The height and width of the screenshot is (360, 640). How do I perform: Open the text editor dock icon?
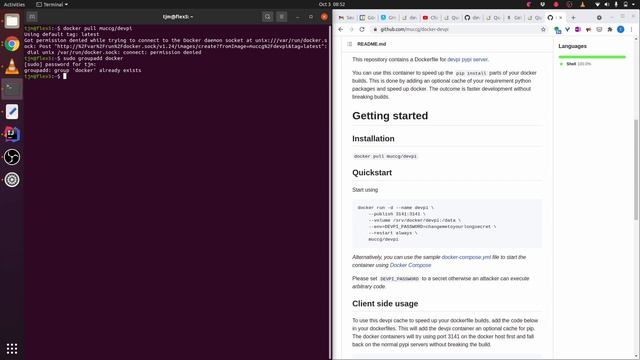tap(12, 111)
